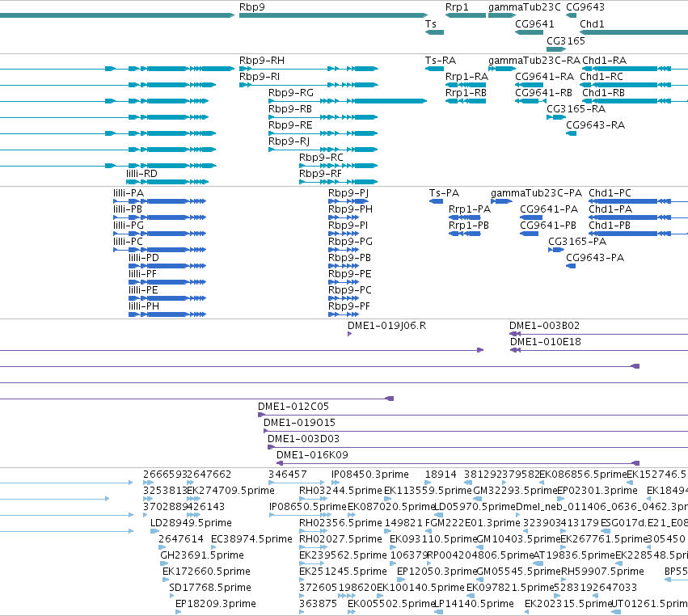This screenshot has height=616, width=688.
Task: Click the Chd1-RC transcript label
Action: click(x=601, y=77)
